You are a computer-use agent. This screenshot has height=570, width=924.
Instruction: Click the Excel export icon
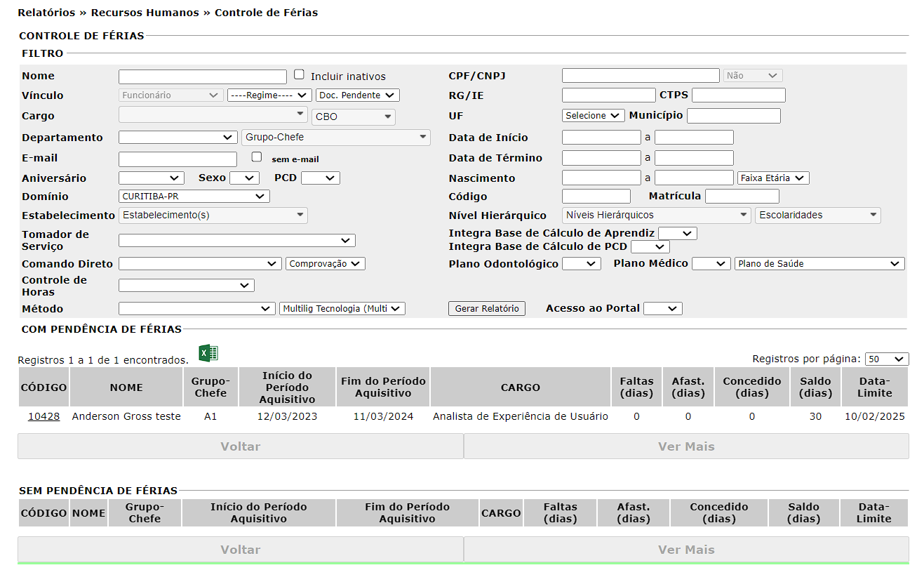pos(208,353)
